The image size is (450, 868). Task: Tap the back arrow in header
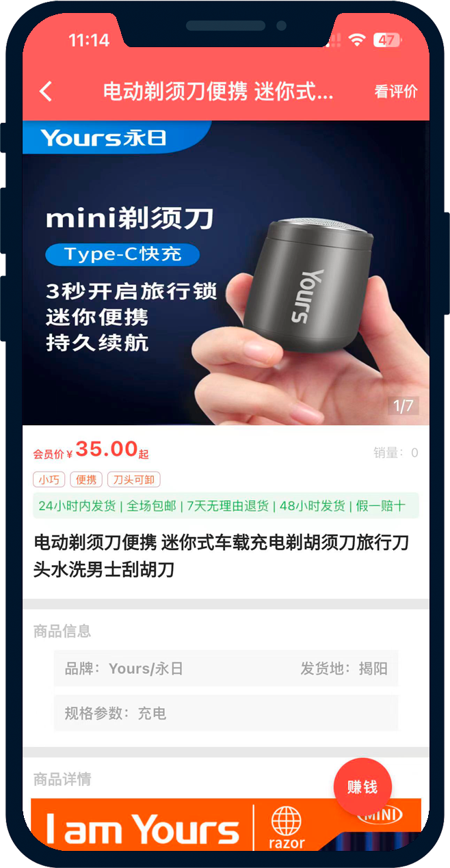tap(46, 92)
